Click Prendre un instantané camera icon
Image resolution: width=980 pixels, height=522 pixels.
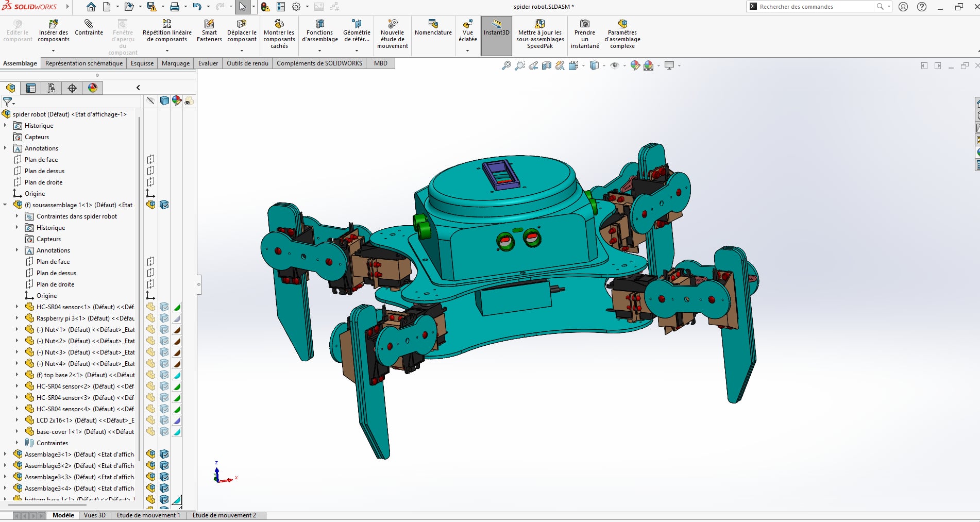(585, 34)
